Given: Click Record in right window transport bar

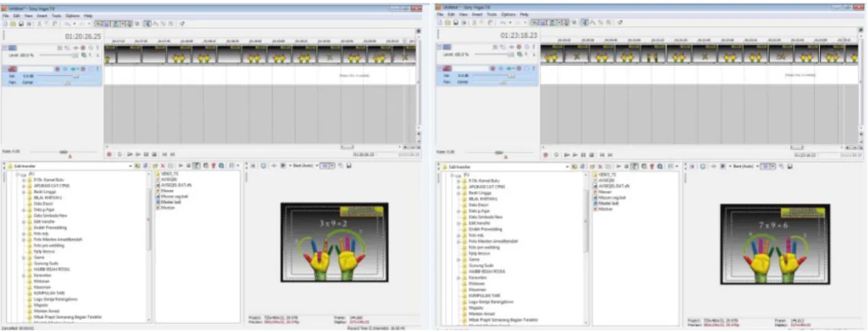Looking at the screenshot, I should tap(547, 154).
